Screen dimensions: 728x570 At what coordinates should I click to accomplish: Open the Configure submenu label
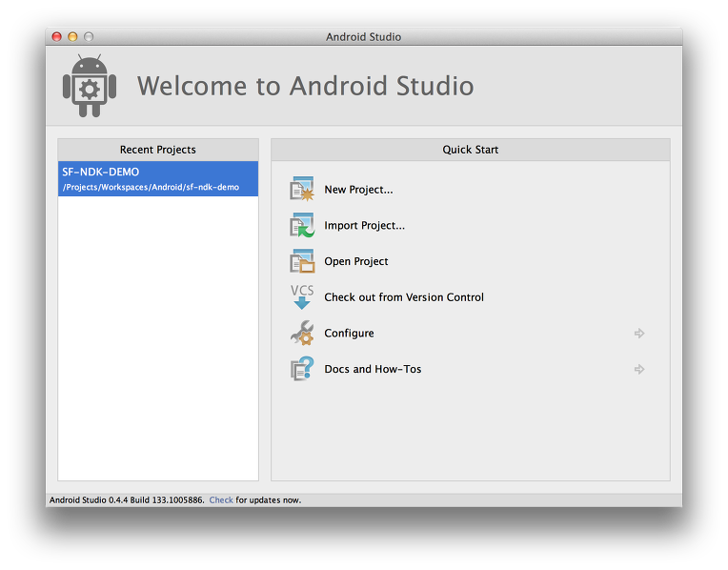pyautogui.click(x=349, y=333)
